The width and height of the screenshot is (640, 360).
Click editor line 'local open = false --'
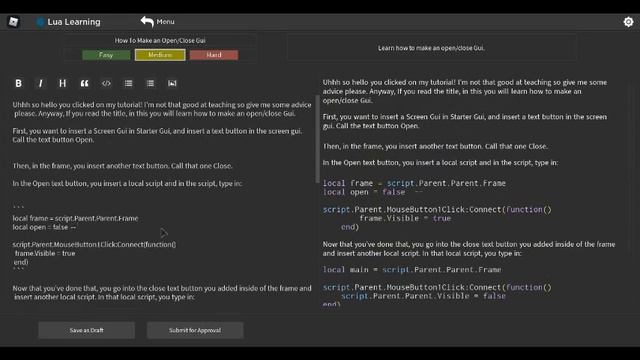point(44,227)
